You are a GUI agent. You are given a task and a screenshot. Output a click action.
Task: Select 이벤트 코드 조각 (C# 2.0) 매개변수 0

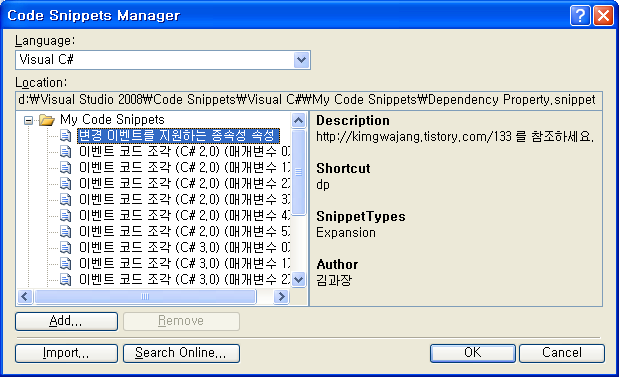click(184, 152)
